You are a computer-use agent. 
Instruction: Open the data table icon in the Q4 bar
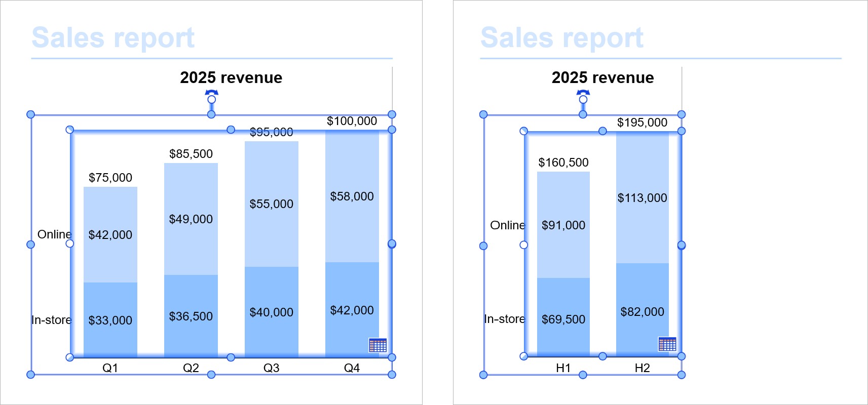[x=378, y=345]
